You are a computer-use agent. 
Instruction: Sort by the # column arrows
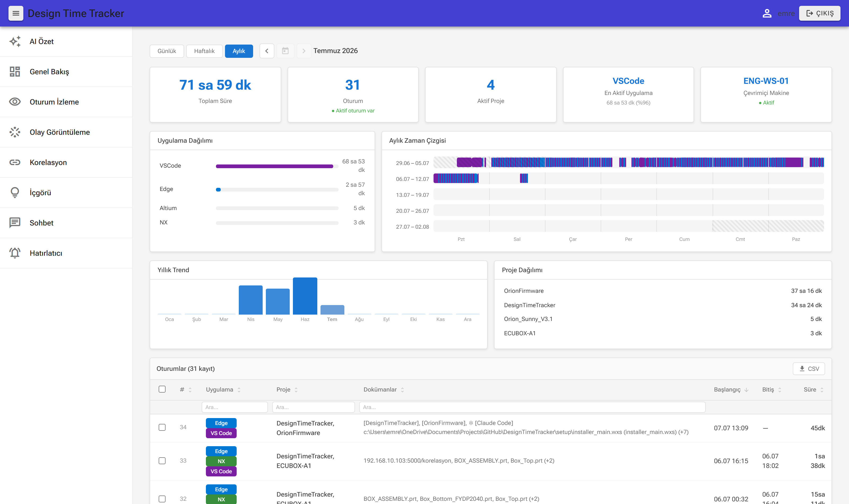pos(190,390)
